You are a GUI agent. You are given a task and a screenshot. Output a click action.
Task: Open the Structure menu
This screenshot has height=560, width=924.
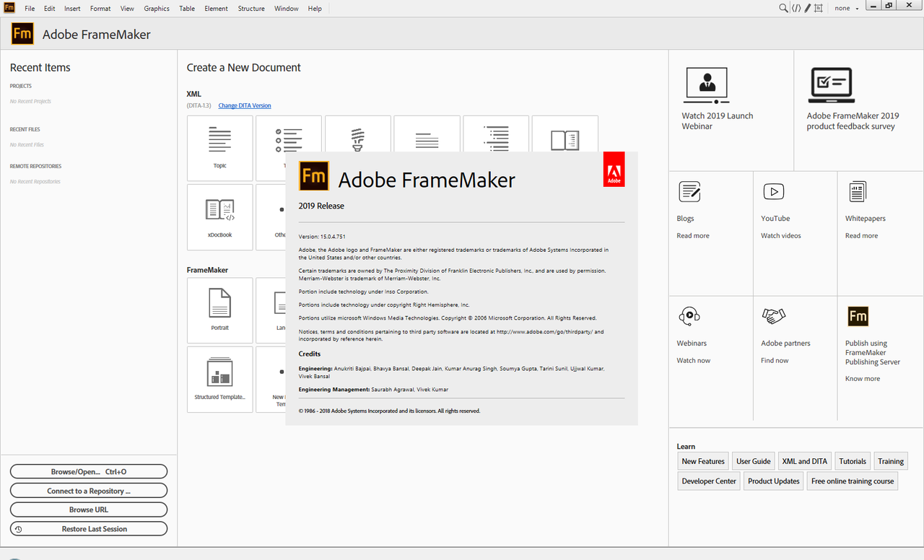pos(251,9)
